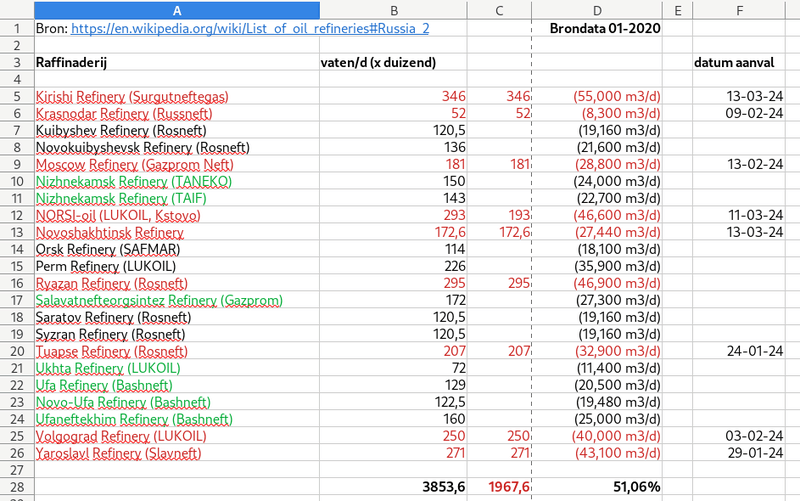The height and width of the screenshot is (501, 800).
Task: Select column E header
Action: [x=678, y=11]
